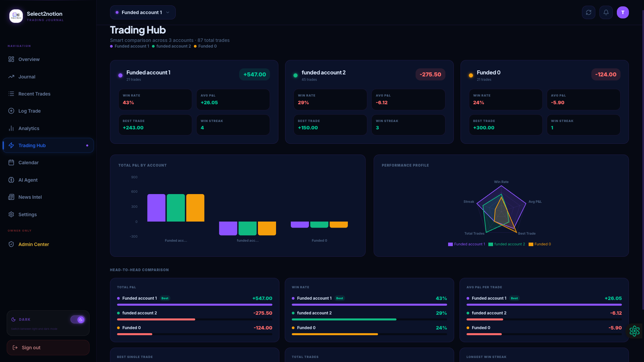
Task: Click the vertical page scrollbar
Action: [x=643, y=159]
